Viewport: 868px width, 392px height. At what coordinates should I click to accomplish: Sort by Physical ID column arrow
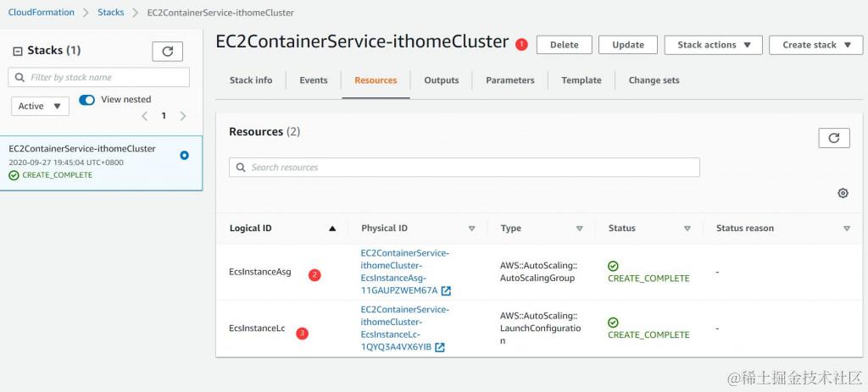(471, 229)
